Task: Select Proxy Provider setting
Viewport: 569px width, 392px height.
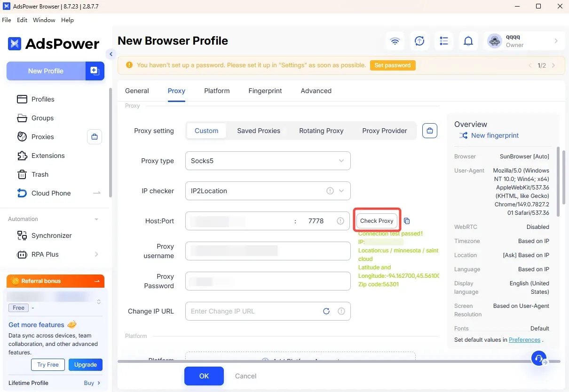Action: click(x=385, y=131)
